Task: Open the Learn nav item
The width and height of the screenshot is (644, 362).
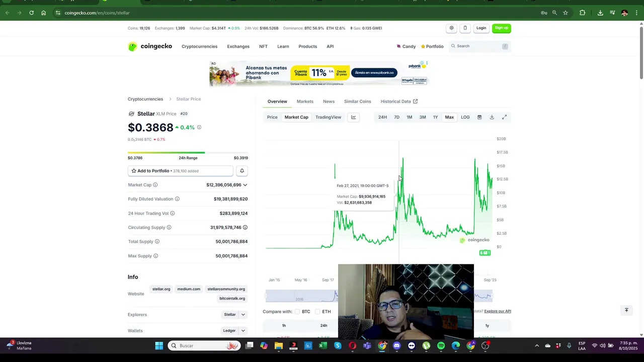Action: pos(283,46)
